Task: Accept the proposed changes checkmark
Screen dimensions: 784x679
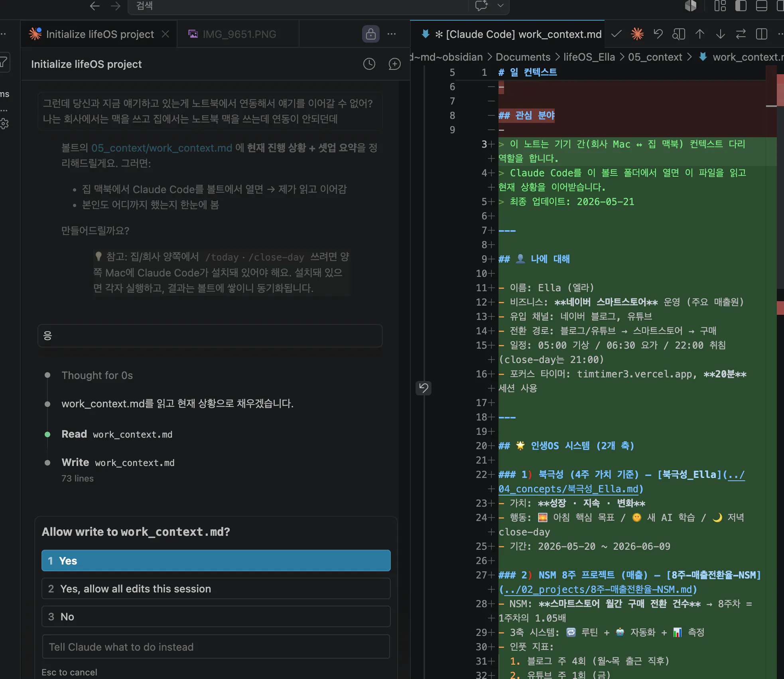Action: click(x=617, y=34)
